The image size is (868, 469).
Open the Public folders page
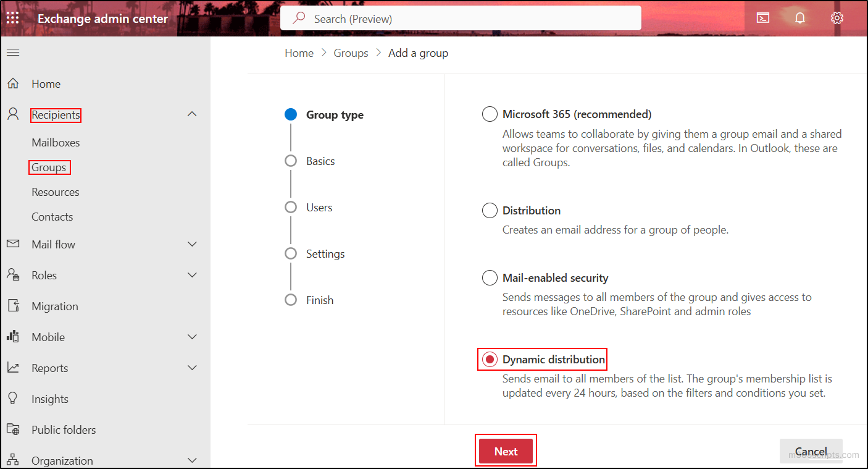(x=64, y=430)
